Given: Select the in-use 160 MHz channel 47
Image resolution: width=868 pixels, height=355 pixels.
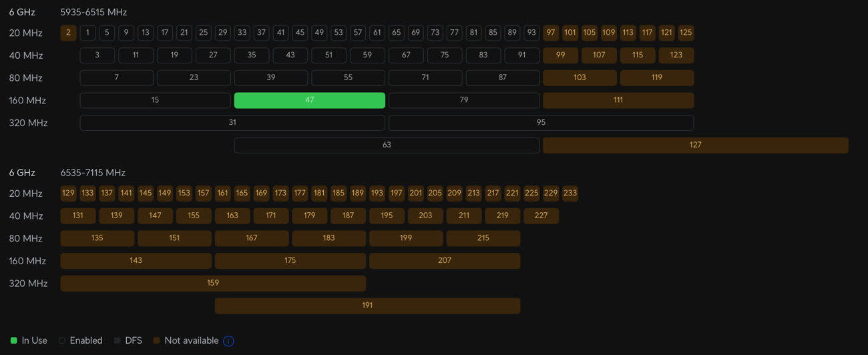Looking at the screenshot, I should (310, 100).
